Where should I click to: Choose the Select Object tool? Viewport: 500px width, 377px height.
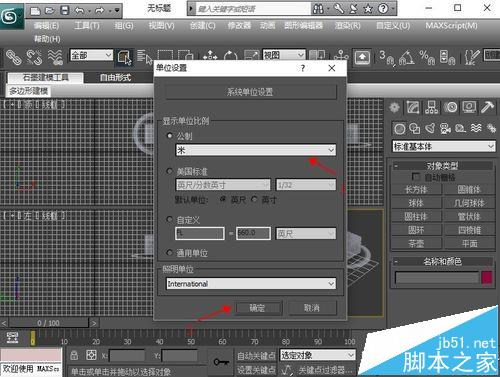coord(124,57)
